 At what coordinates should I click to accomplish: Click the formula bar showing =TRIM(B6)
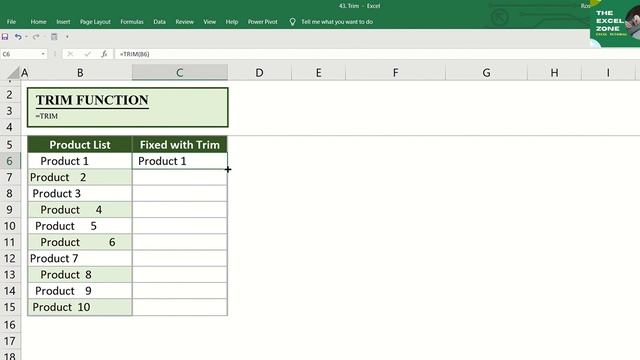[x=377, y=54]
